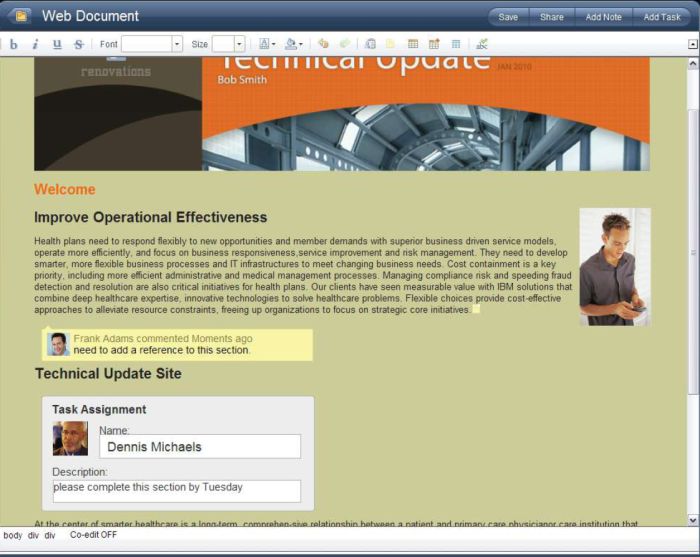Click the insert table icon
The width and height of the screenshot is (700, 557).
point(413,44)
